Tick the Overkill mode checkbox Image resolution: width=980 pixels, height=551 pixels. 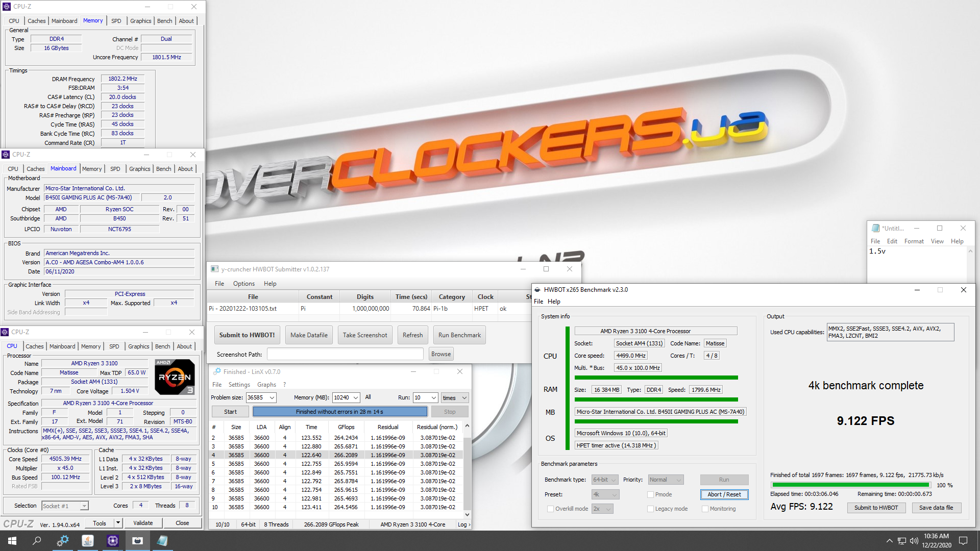pyautogui.click(x=550, y=509)
